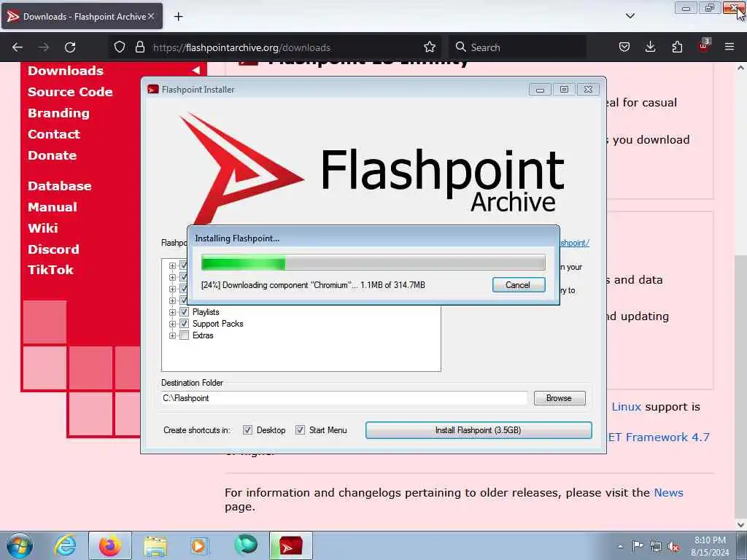Open Windows Media Player from the taskbar
747x560 pixels.
tap(198, 545)
